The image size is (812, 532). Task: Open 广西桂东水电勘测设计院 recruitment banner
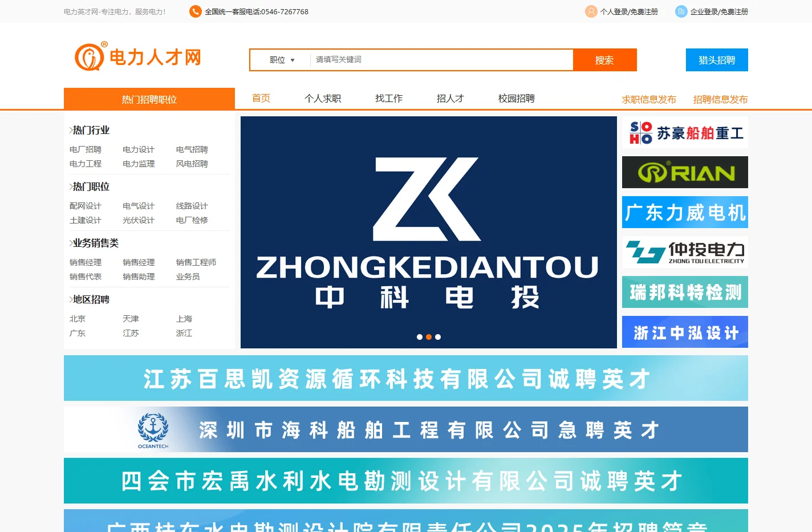(x=406, y=521)
